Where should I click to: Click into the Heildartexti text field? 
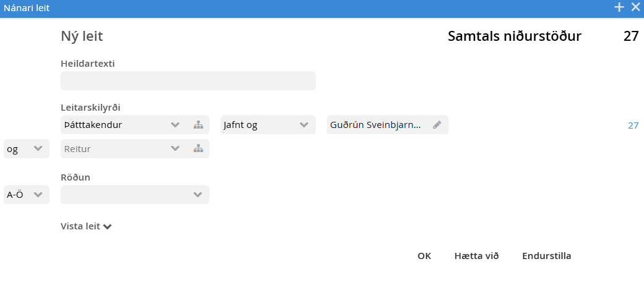pyautogui.click(x=188, y=81)
